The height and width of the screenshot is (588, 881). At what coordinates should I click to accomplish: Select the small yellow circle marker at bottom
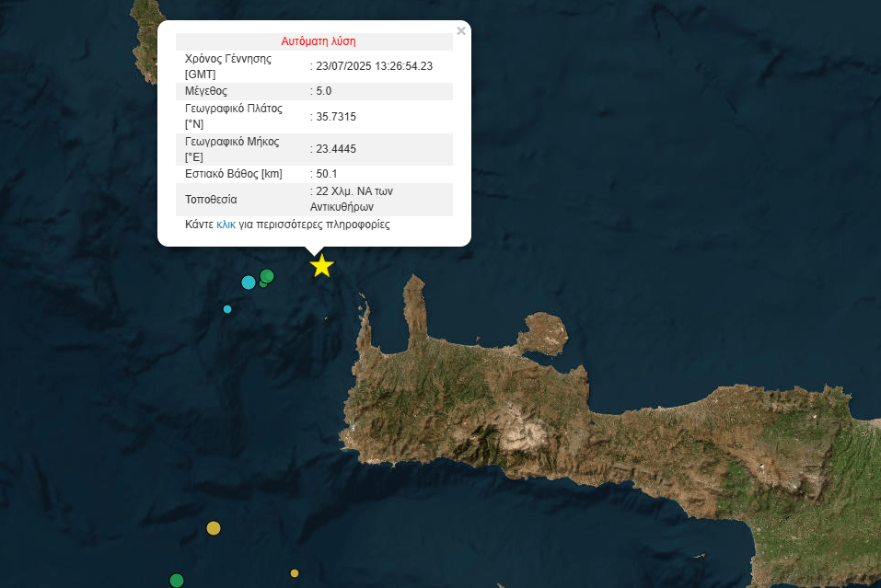pyautogui.click(x=295, y=573)
